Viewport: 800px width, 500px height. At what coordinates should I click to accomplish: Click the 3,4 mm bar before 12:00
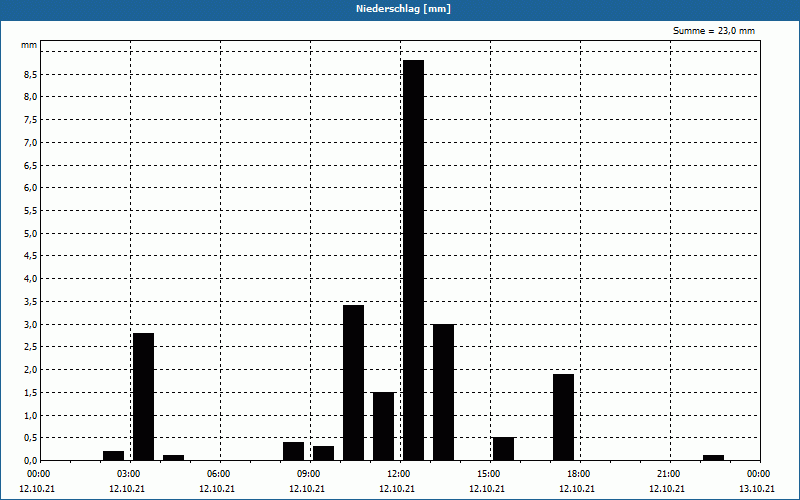coord(354,383)
